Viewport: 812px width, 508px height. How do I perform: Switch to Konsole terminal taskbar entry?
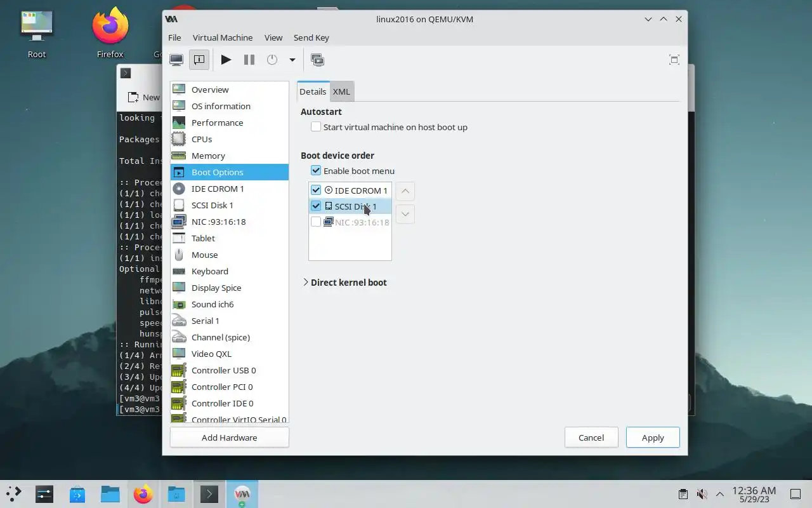(x=209, y=494)
